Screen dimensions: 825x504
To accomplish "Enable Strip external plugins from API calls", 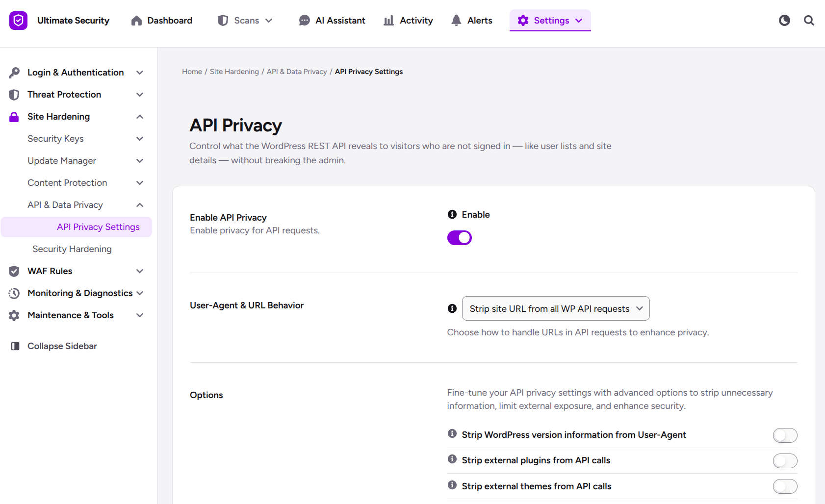I will (785, 461).
